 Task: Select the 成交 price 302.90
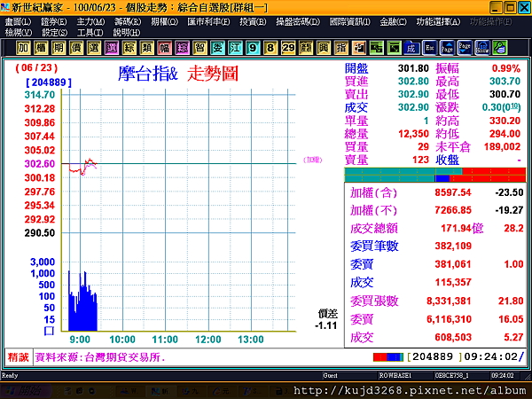click(413, 107)
